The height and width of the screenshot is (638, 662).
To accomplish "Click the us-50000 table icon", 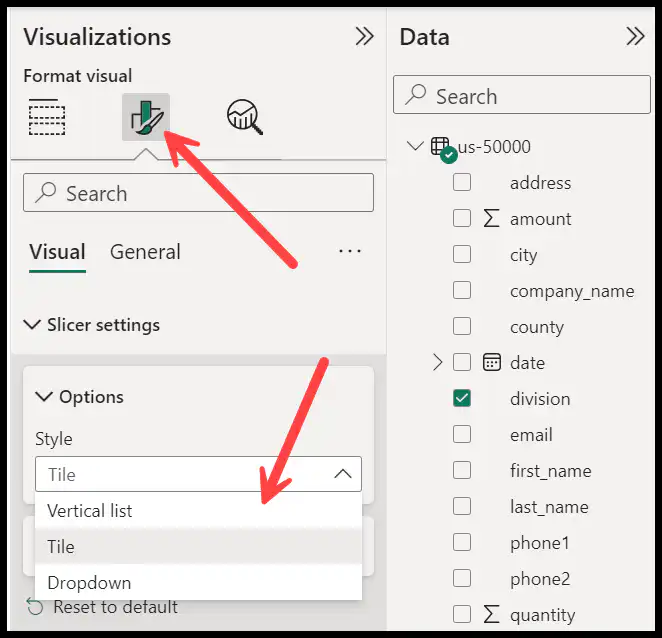I will point(442,149).
